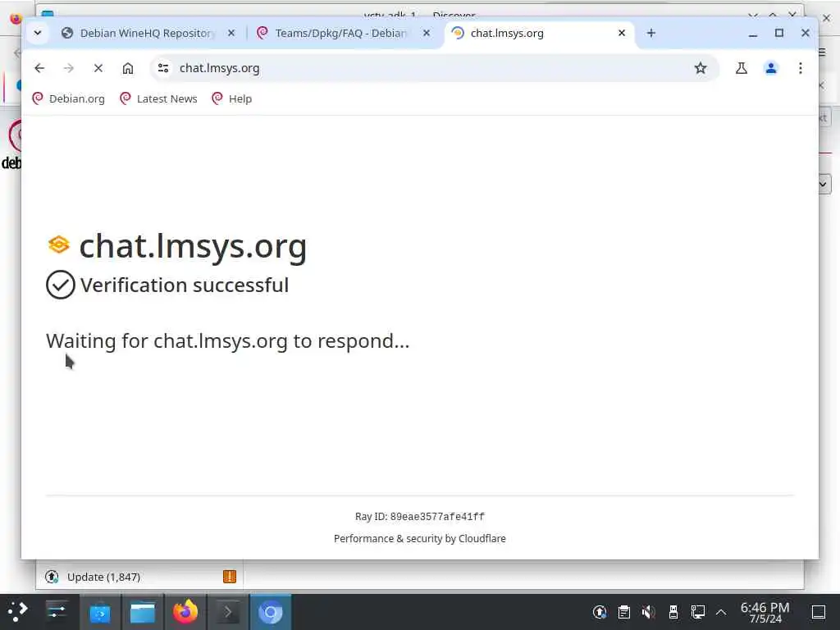Screen dimensions: 840x630
Task: Click the show desktop button
Action: click(819, 612)
